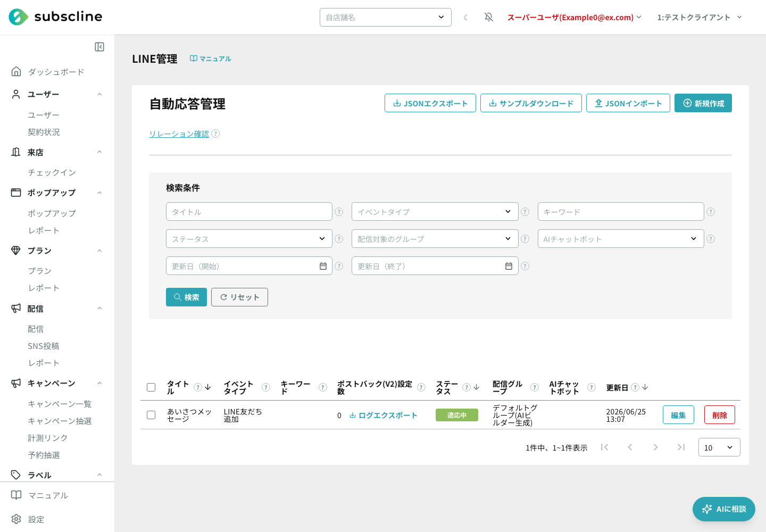The height and width of the screenshot is (532, 766).
Task: Click help icon in キーワード column header
Action: [323, 387]
